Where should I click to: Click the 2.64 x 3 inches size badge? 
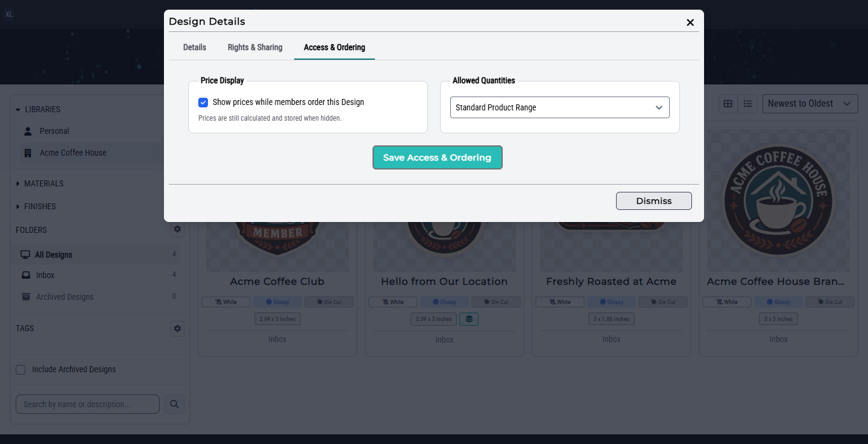click(277, 319)
